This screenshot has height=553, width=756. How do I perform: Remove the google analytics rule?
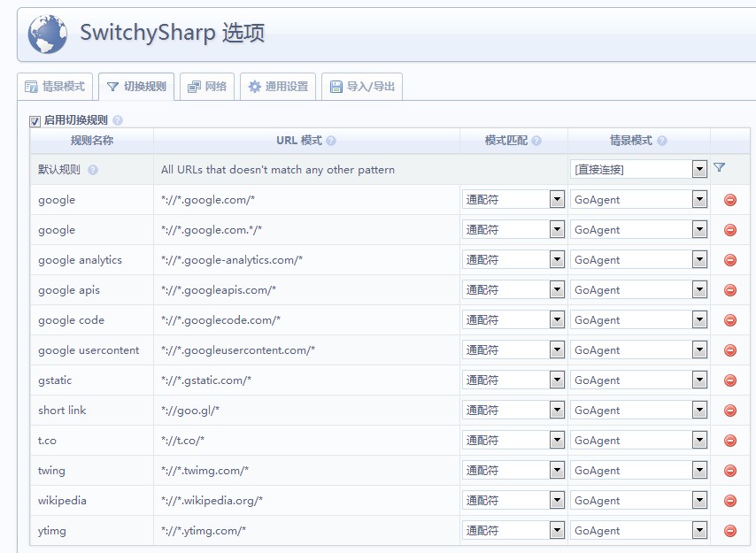point(730,260)
